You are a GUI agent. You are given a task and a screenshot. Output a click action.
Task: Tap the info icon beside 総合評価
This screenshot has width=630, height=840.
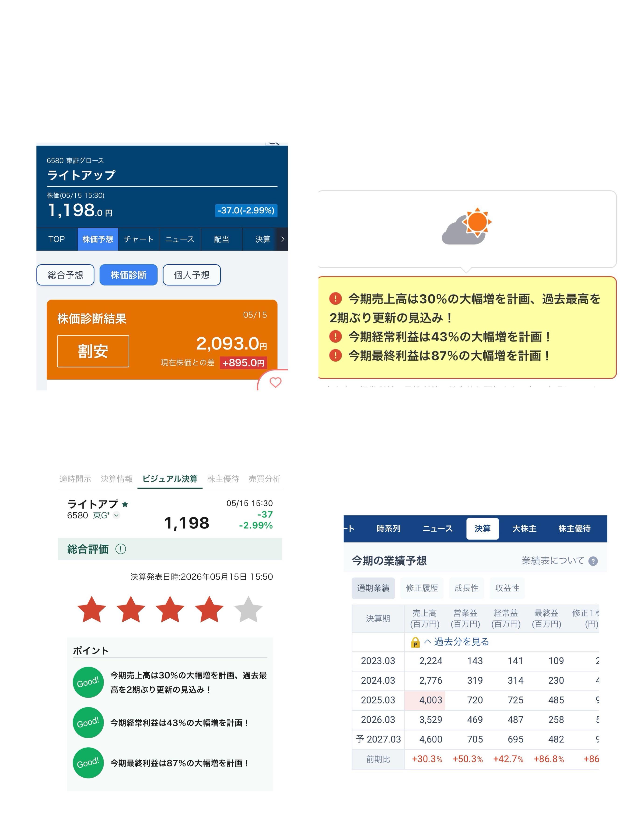121,549
